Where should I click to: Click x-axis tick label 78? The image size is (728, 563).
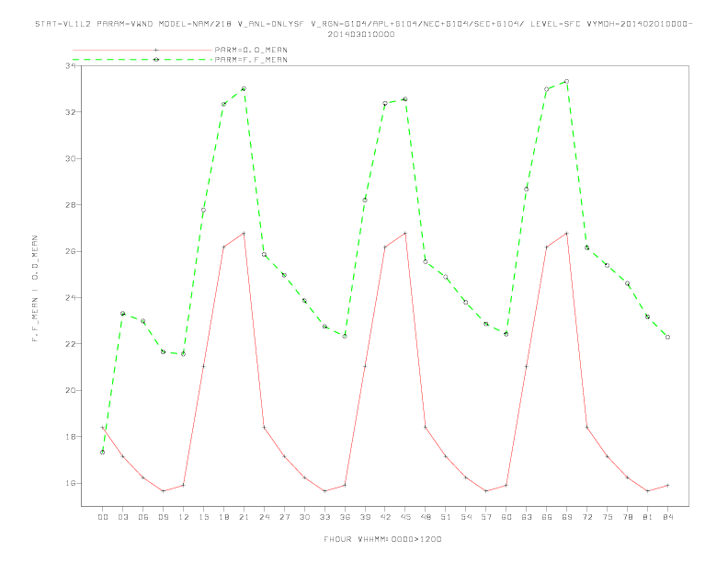(x=627, y=517)
